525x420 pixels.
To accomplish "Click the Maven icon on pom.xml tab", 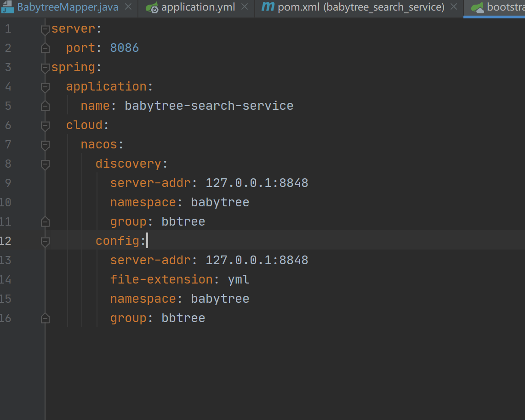I will pyautogui.click(x=267, y=7).
